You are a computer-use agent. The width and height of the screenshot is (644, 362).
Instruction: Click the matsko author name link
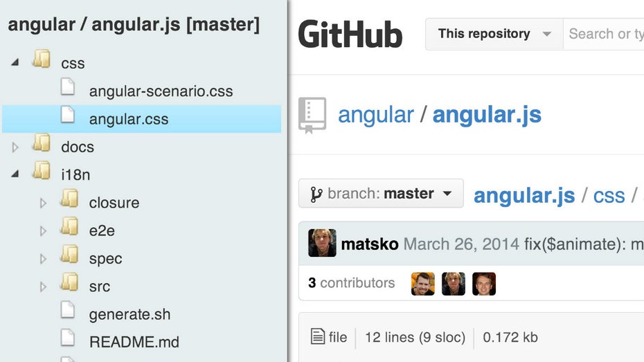[x=370, y=244]
